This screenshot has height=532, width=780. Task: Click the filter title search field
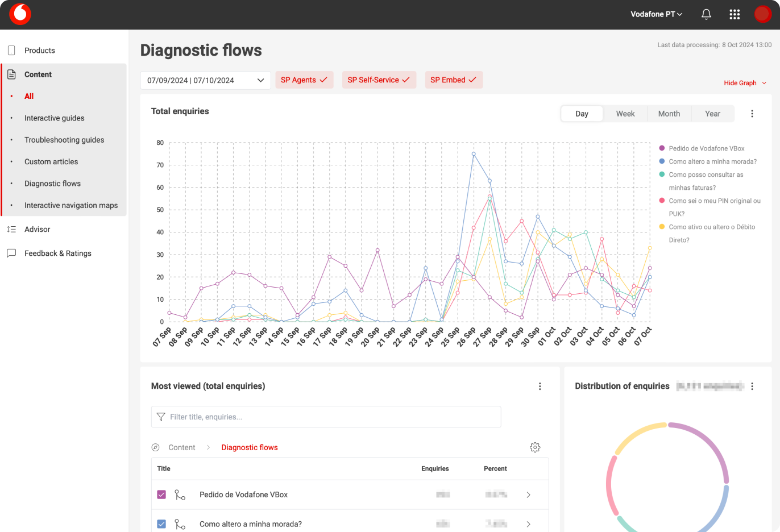[x=326, y=417]
